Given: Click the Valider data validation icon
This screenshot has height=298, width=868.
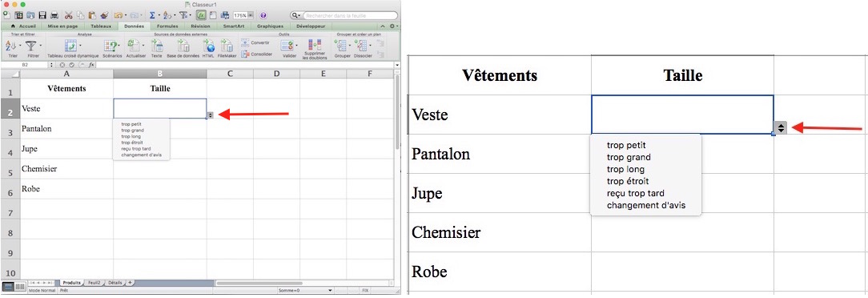Looking at the screenshot, I should 287,46.
